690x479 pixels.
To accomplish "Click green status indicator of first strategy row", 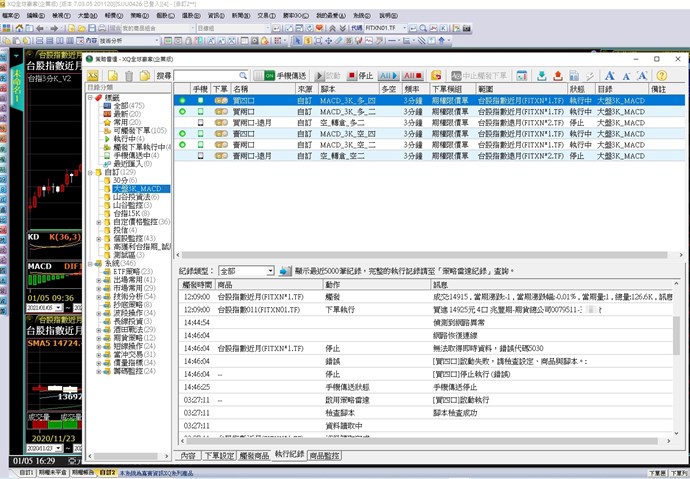I will pos(182,101).
